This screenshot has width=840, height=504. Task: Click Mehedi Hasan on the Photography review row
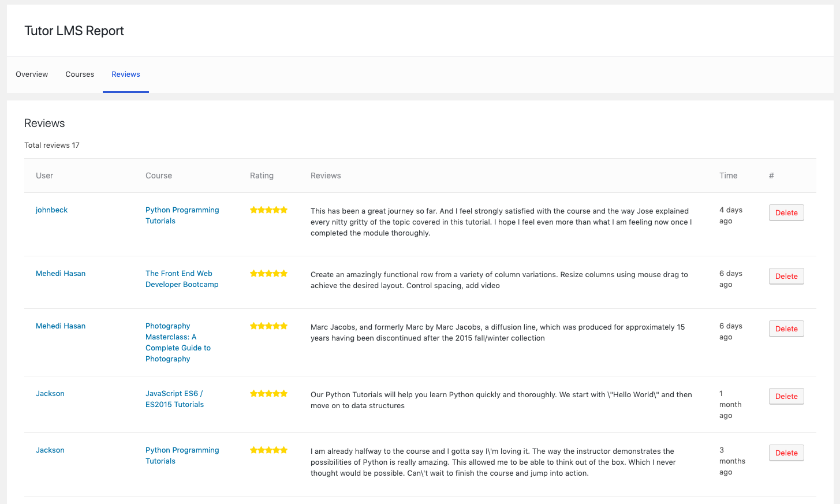61,326
